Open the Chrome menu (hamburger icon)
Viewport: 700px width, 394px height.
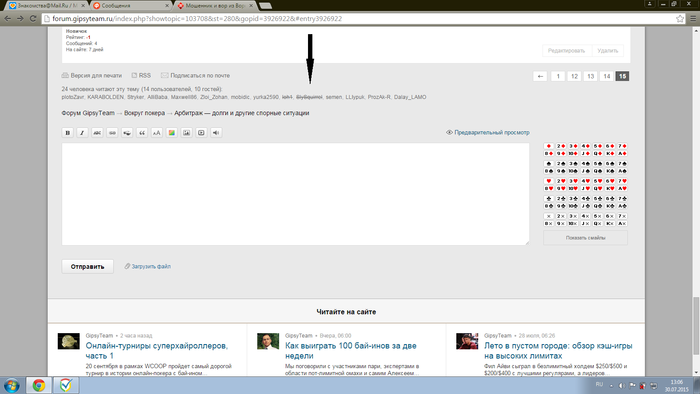tap(693, 19)
